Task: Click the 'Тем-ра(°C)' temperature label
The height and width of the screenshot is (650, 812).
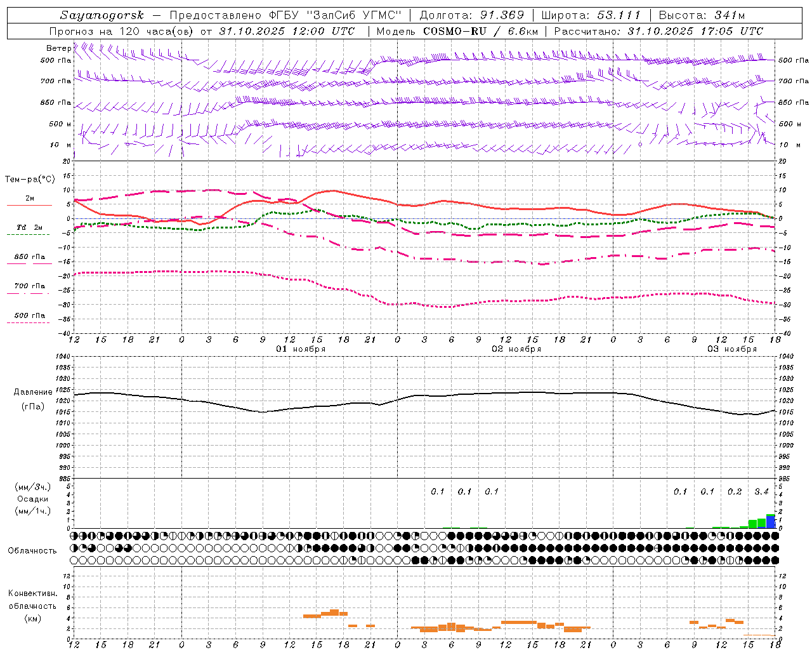Action: coord(30,180)
